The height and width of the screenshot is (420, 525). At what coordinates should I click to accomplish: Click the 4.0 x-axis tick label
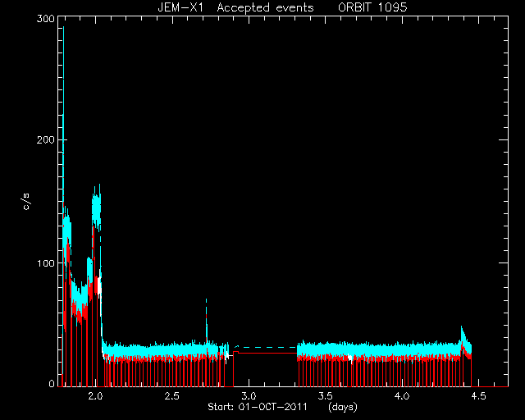[402, 396]
